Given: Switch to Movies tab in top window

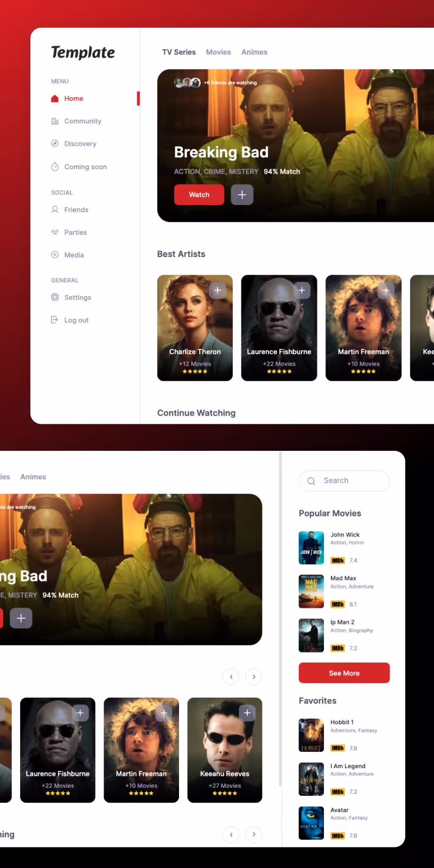Looking at the screenshot, I should click(219, 52).
